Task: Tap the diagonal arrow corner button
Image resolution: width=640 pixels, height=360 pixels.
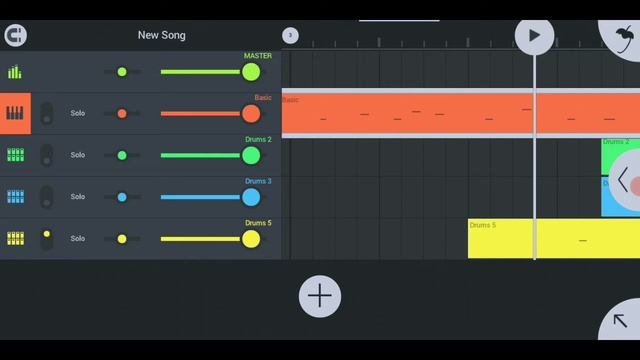Action: (620, 321)
